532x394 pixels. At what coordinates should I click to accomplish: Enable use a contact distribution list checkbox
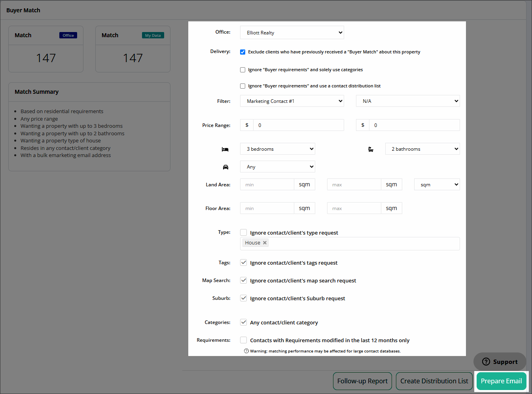[x=242, y=86]
